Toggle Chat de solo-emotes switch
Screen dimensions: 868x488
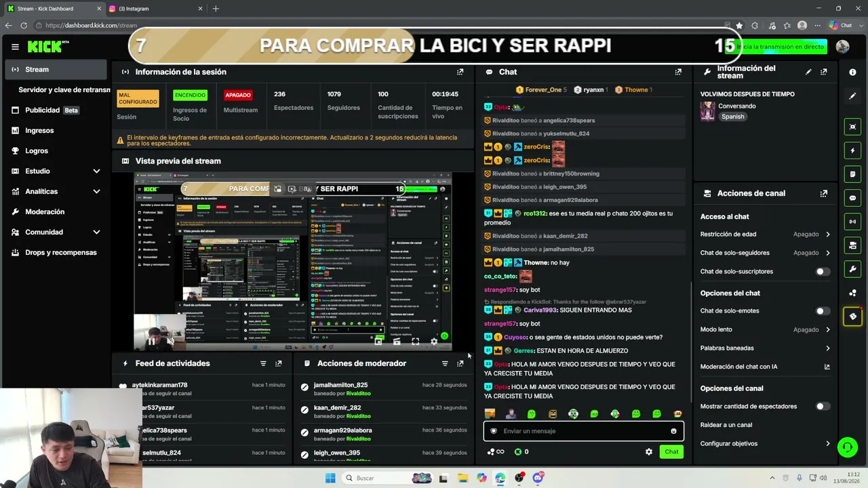822,311
